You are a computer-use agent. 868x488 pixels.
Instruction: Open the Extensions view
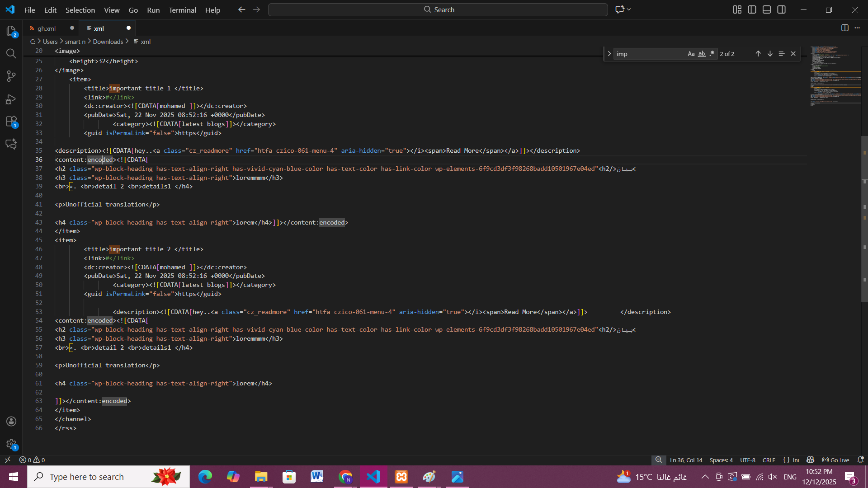click(11, 122)
